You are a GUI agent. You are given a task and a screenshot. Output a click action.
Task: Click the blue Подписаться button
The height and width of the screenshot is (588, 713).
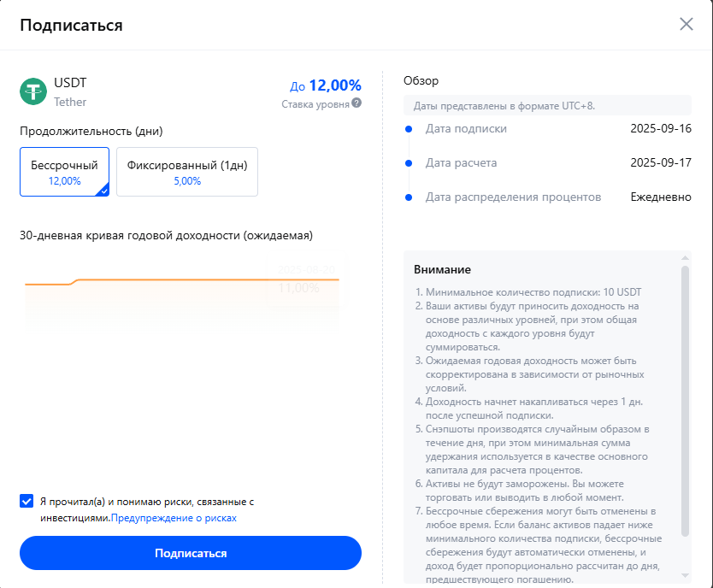tap(191, 553)
